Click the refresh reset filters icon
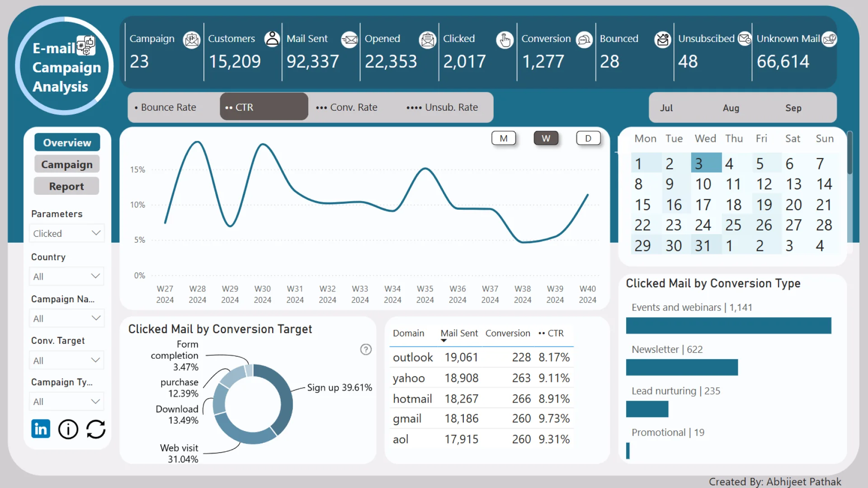Viewport: 868px width, 488px height. [96, 429]
